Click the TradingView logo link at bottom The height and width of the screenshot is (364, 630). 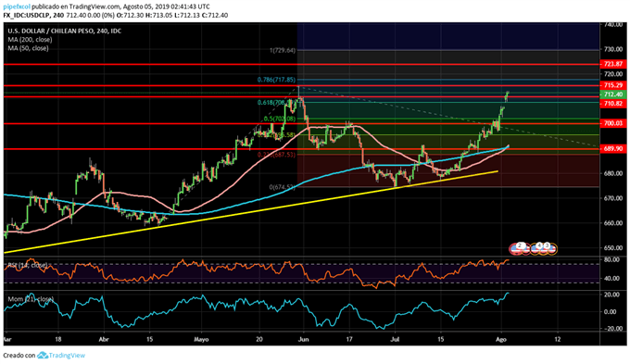pos(61,355)
